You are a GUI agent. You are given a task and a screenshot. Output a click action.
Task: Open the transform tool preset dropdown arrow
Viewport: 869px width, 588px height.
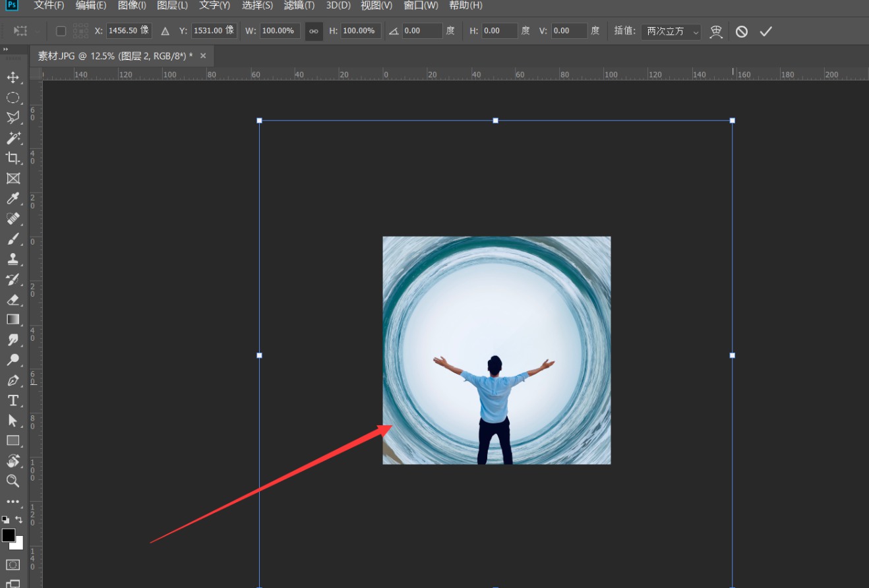click(37, 31)
